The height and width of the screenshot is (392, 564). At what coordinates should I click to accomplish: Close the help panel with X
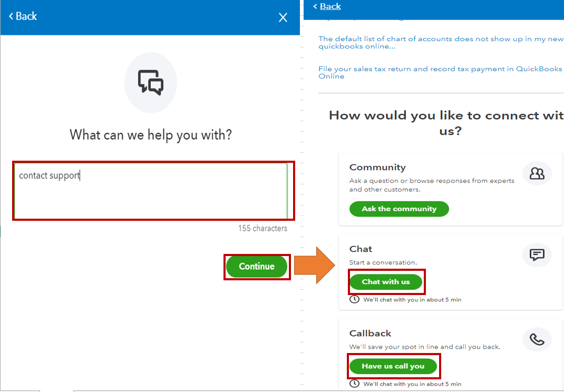[x=283, y=17]
